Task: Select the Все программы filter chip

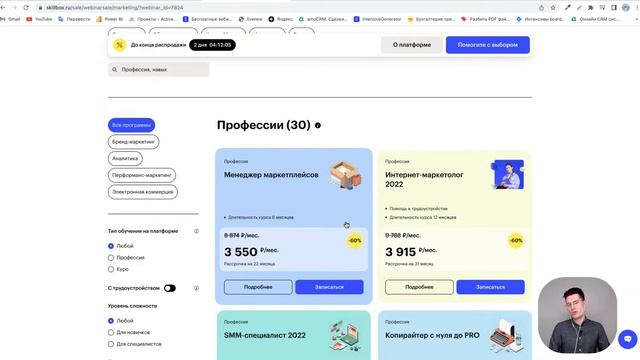Action: click(x=131, y=125)
